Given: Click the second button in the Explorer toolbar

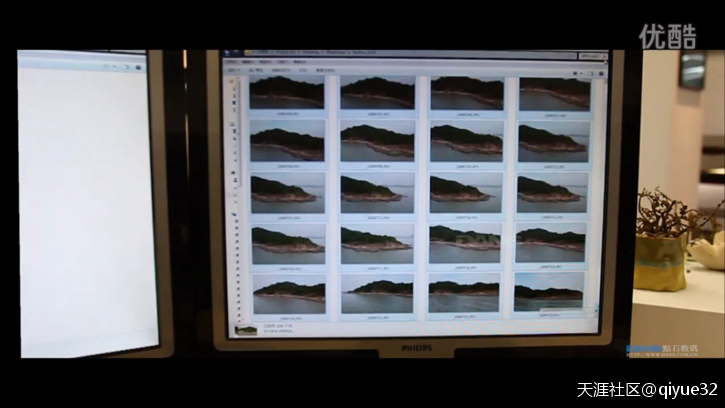Looking at the screenshot, I should pos(256,71).
